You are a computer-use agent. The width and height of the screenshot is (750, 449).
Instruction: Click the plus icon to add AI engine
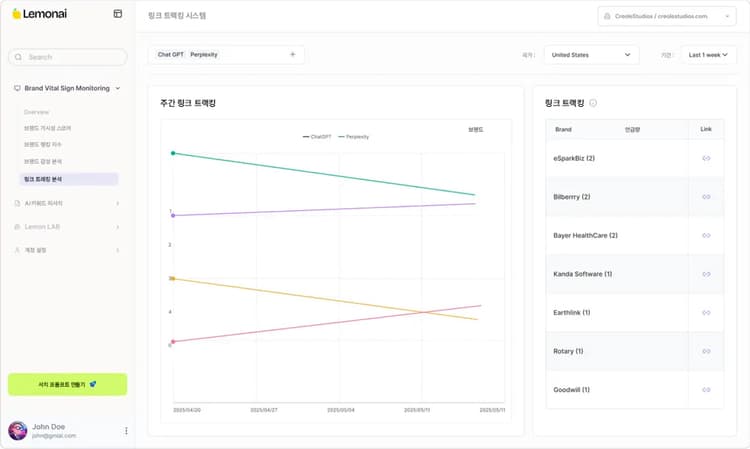point(292,54)
